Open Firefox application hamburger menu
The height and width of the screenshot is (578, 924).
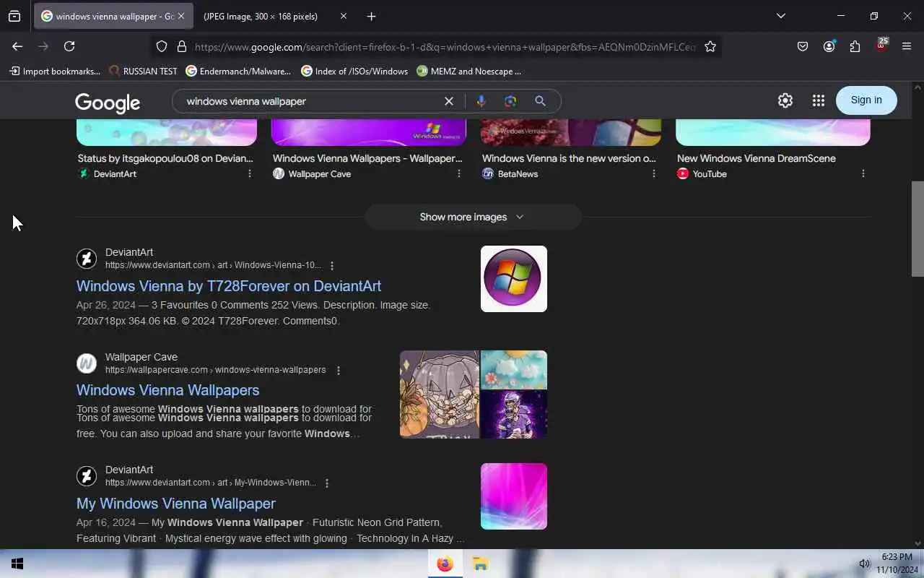[907, 46]
